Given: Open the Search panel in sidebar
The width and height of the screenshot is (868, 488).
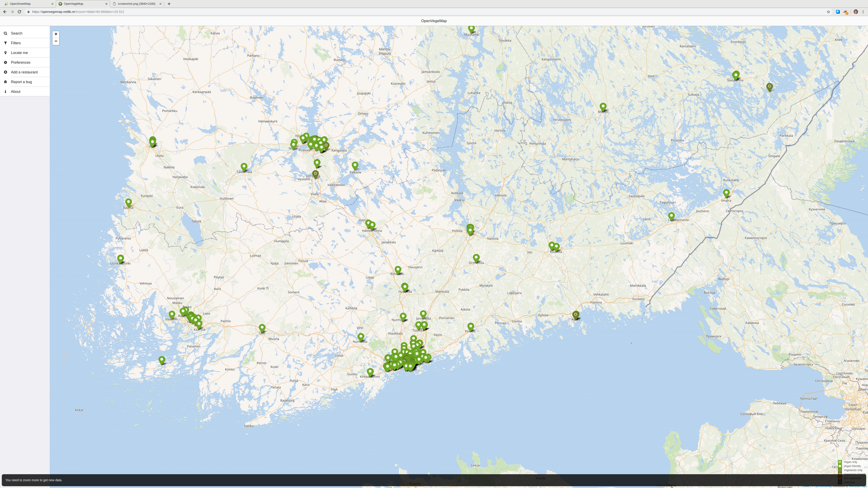Looking at the screenshot, I should pyautogui.click(x=25, y=33).
